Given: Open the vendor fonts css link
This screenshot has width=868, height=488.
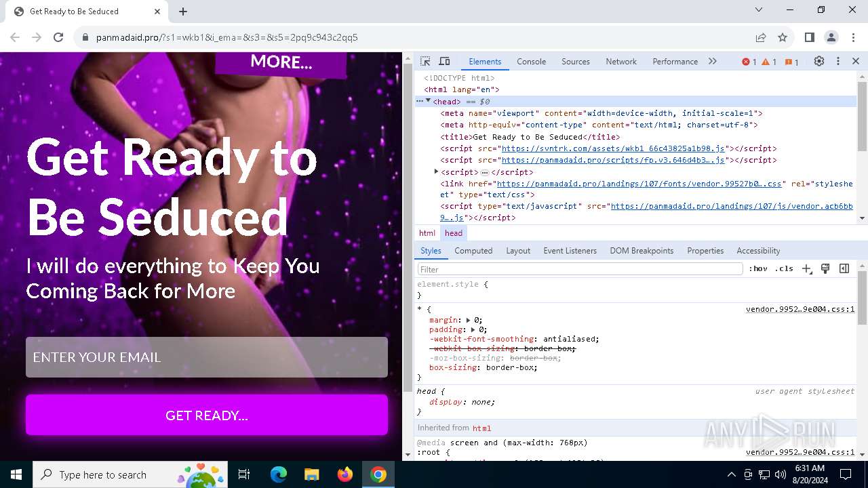Looking at the screenshot, I should [x=639, y=184].
